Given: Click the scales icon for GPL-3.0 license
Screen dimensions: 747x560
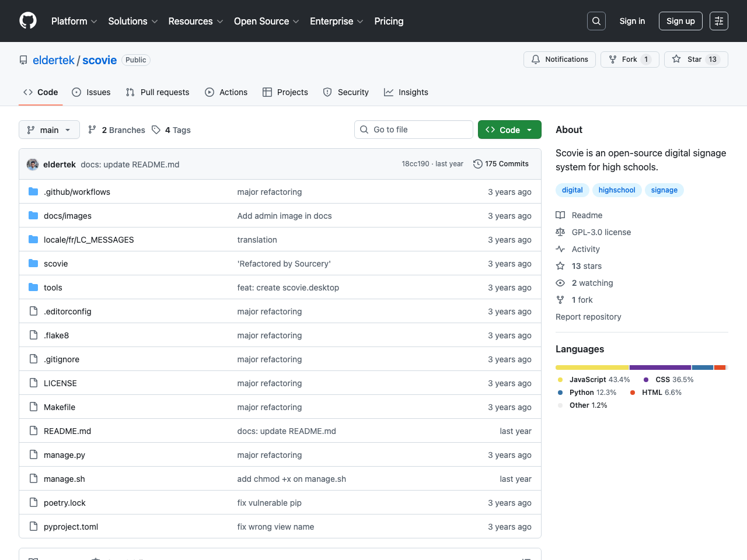Looking at the screenshot, I should pos(560,232).
